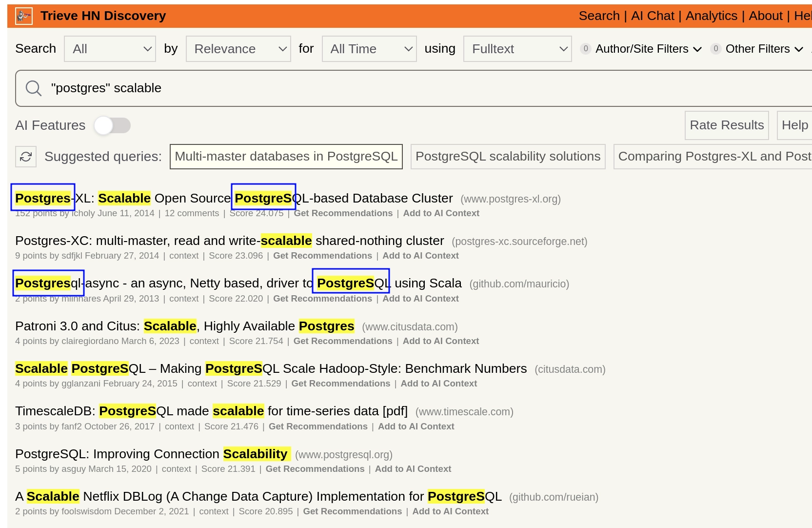
Task: Click '12 comments' on the Postgres-XL result
Action: 192,213
